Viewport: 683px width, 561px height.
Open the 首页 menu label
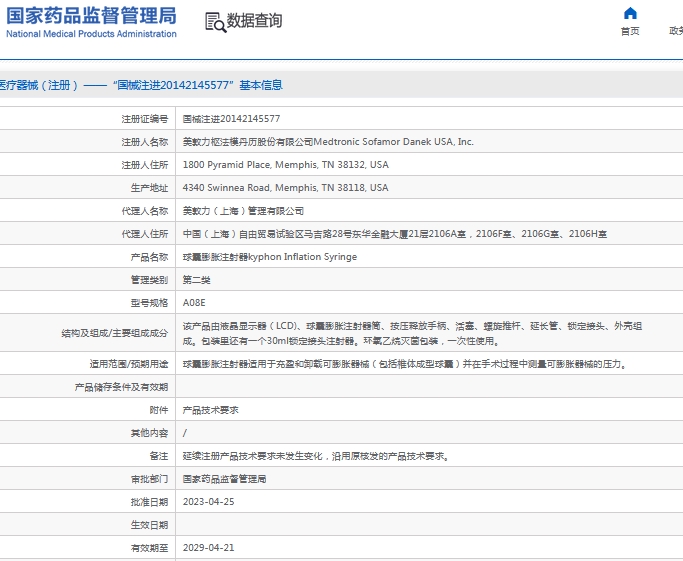(630, 31)
